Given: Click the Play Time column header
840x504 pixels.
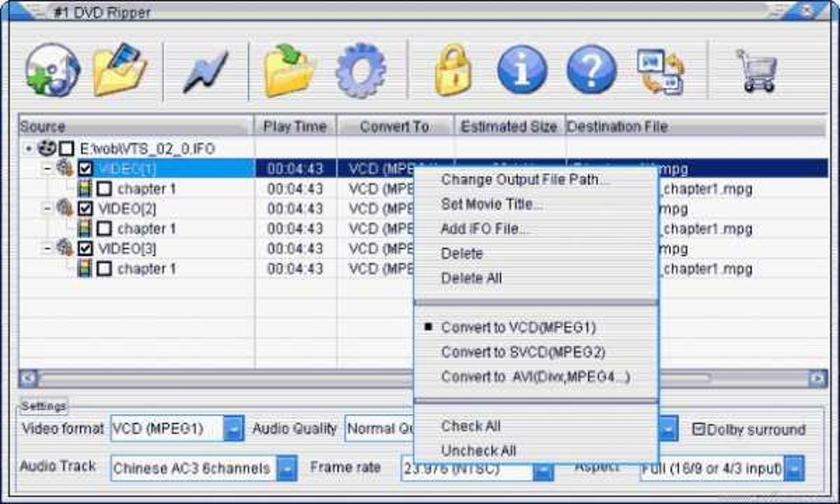Looking at the screenshot, I should [x=295, y=126].
